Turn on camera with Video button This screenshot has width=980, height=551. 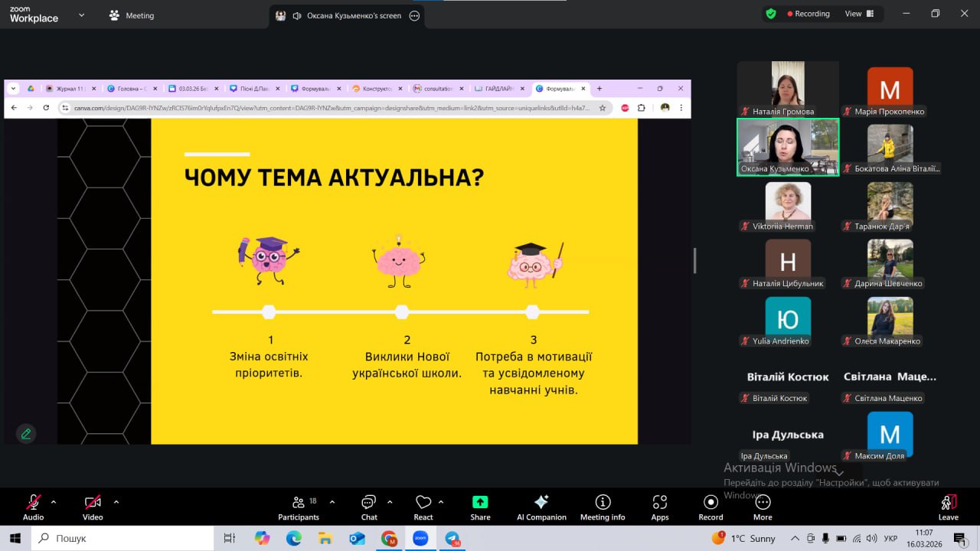93,507
